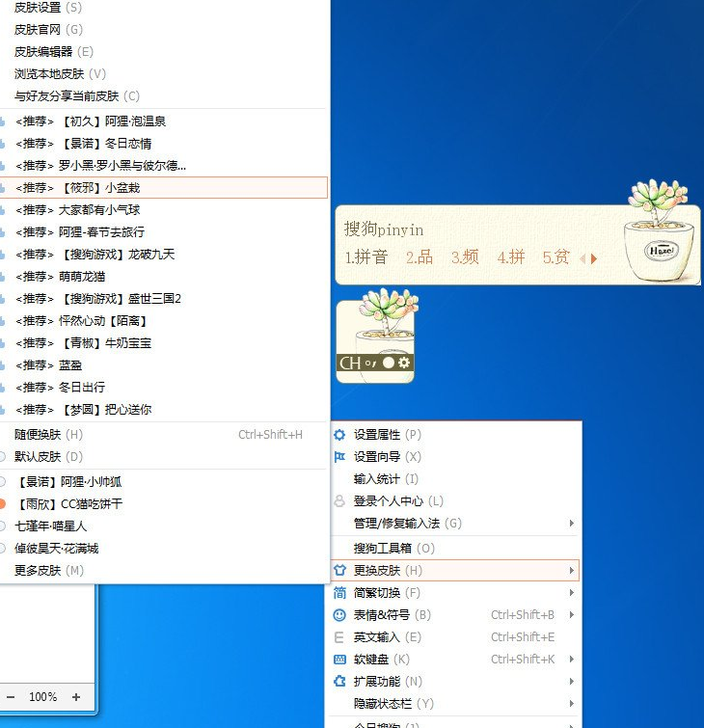Screen dimensions: 704x728
Task: Select 【雨欣】CC猫吃饼干 skin radio
Action: pyautogui.click(x=2, y=503)
